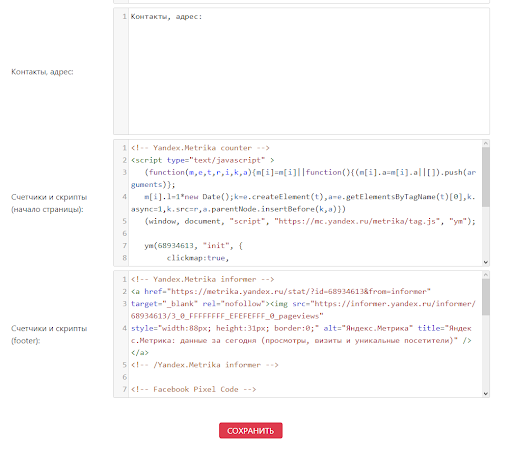Click the 'Facebook Pixel Code' comment line
This screenshot has width=512, height=458.
[x=193, y=389]
